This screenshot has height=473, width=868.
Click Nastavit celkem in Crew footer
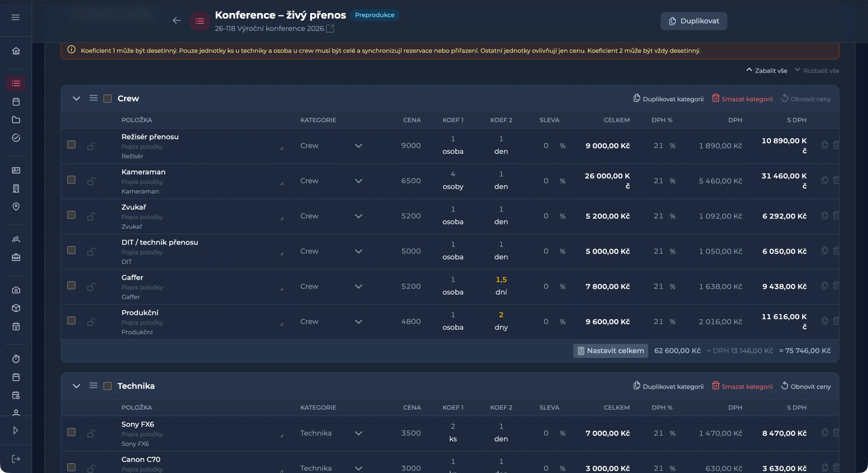click(610, 351)
